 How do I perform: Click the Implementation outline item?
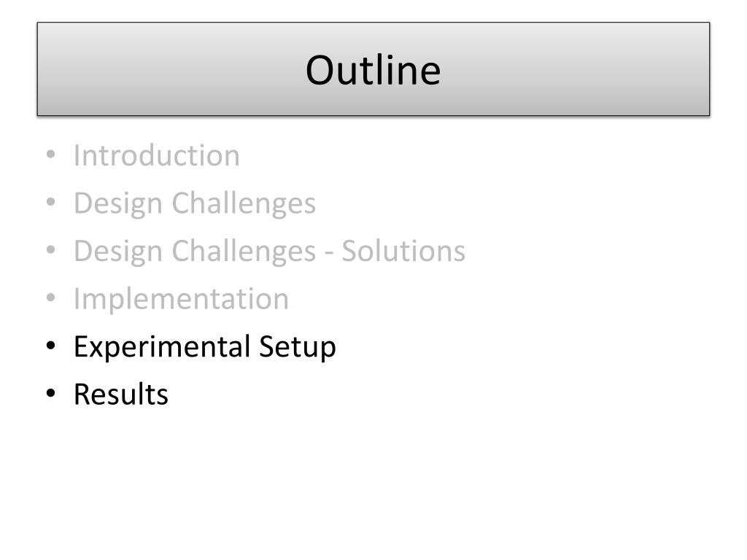tap(181, 299)
